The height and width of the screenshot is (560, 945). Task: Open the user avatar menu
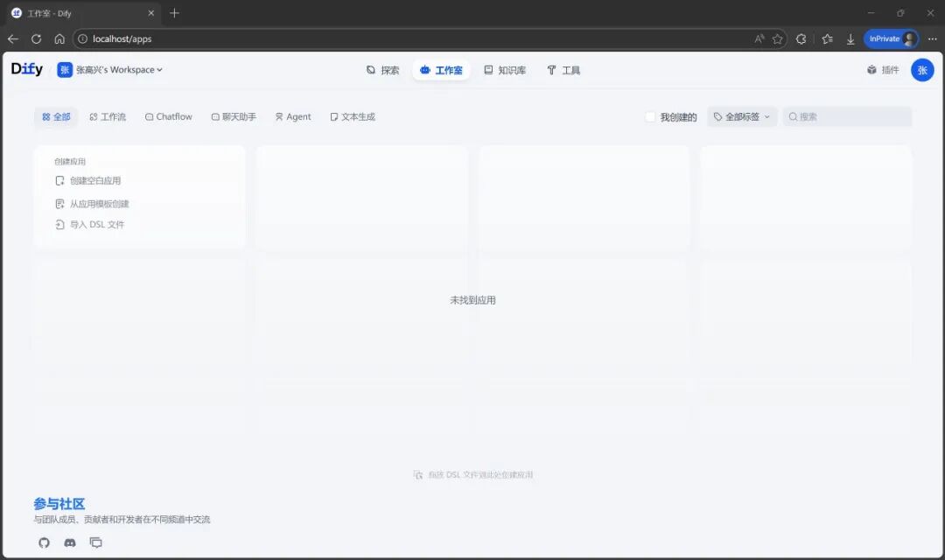click(x=922, y=70)
